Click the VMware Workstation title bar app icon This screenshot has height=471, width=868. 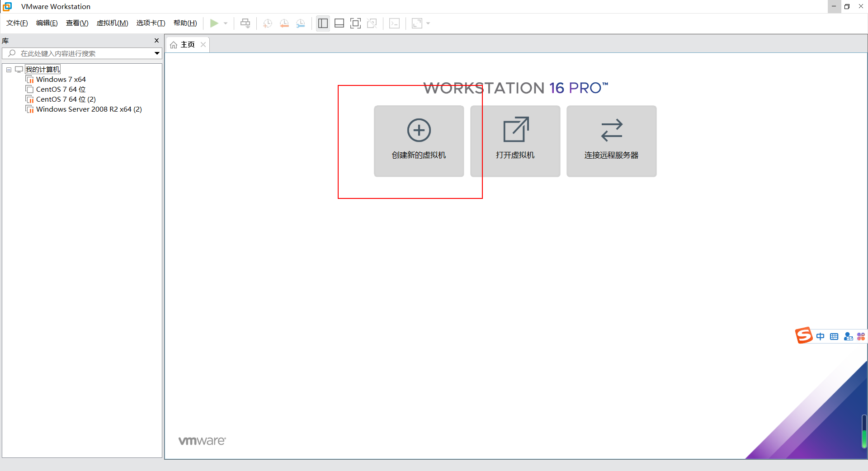click(7, 6)
